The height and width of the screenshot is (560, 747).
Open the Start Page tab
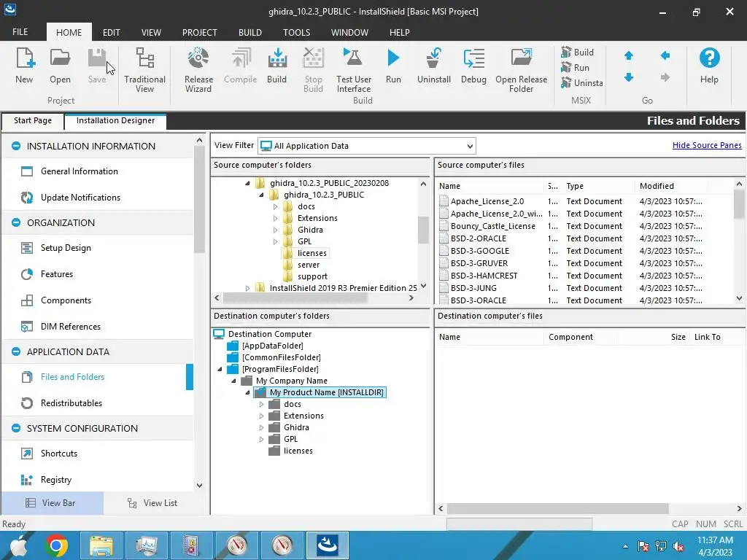(33, 120)
